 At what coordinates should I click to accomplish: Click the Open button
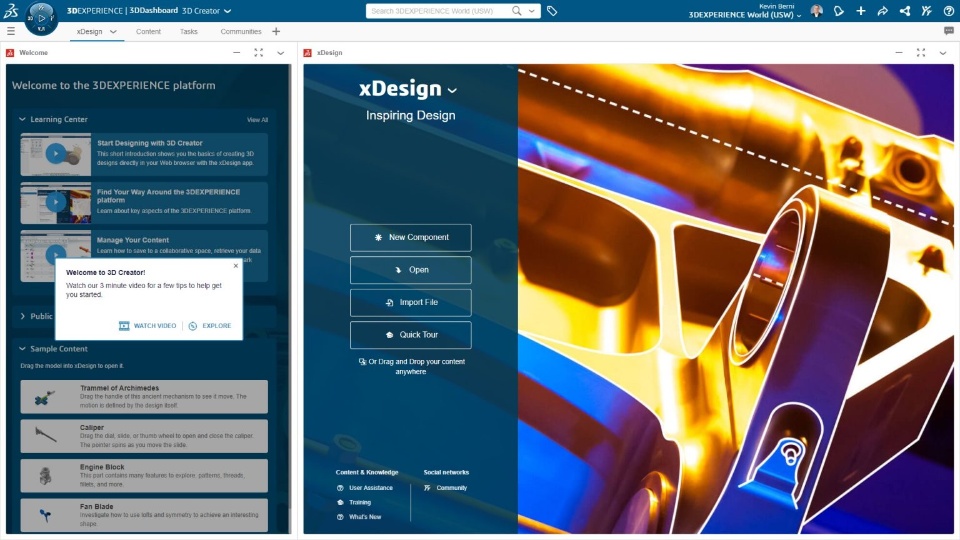click(411, 270)
